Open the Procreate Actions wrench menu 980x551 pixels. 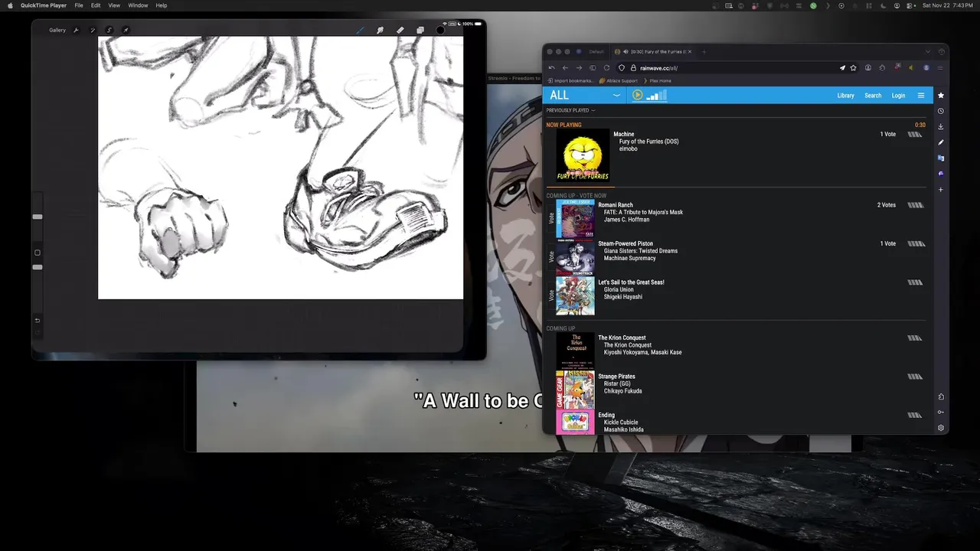(x=76, y=31)
